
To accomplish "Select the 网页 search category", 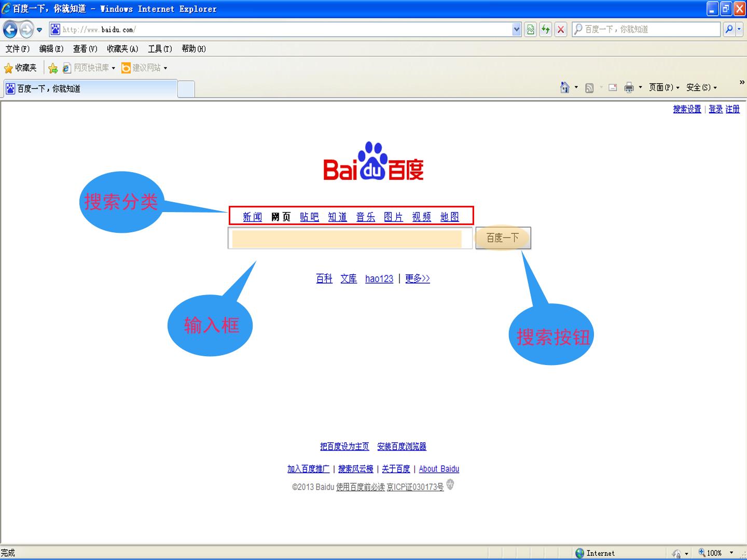I will tap(281, 217).
